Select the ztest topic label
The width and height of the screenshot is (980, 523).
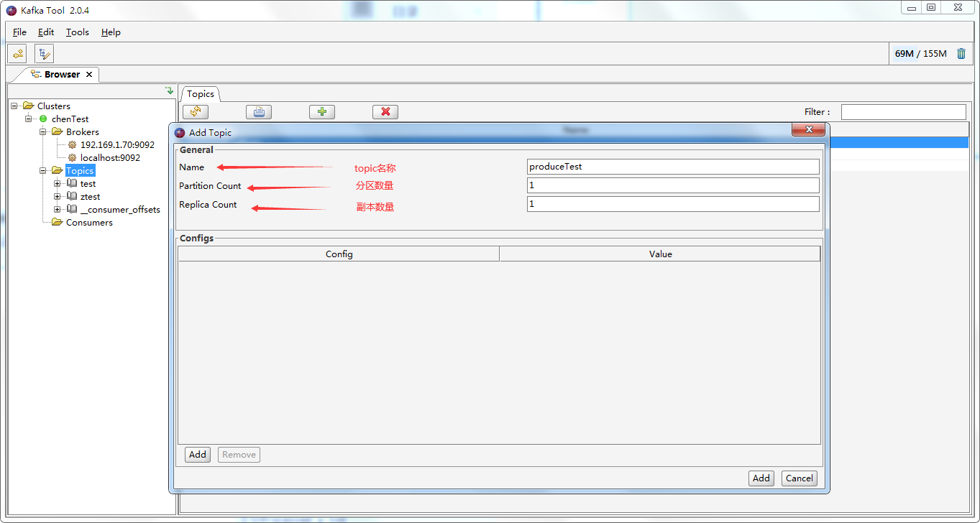pyautogui.click(x=90, y=197)
